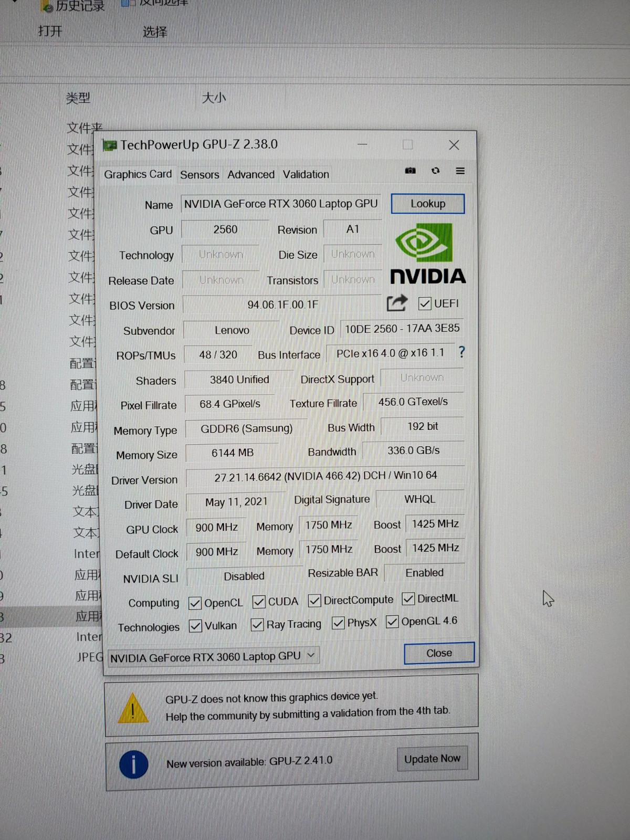Toggle the DirectML checkbox
The height and width of the screenshot is (840, 630).
(408, 598)
